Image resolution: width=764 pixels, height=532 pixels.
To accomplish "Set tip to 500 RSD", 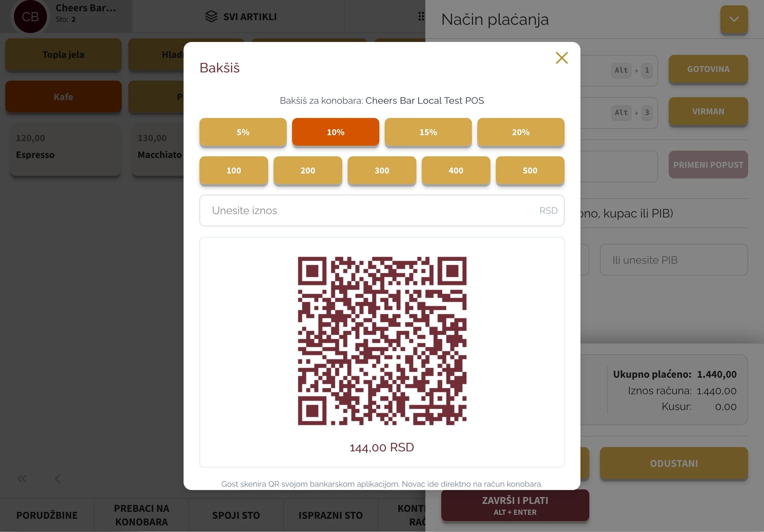I will click(x=530, y=170).
